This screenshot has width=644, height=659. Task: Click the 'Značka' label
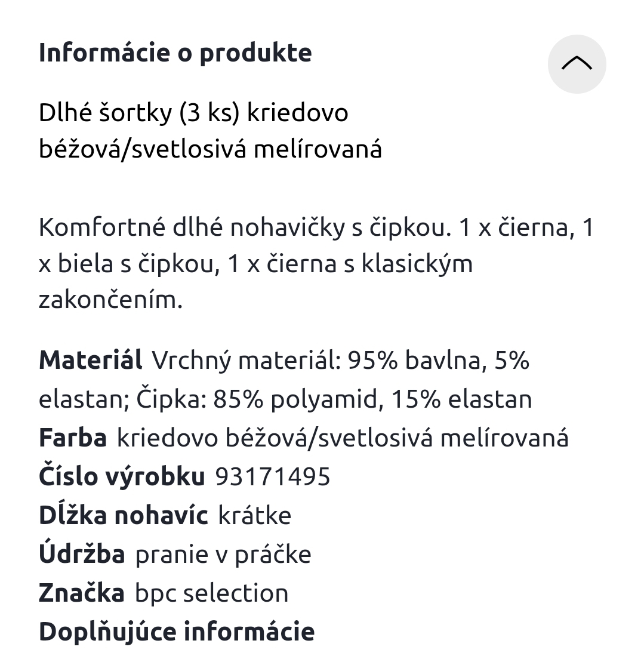pyautogui.click(x=82, y=593)
